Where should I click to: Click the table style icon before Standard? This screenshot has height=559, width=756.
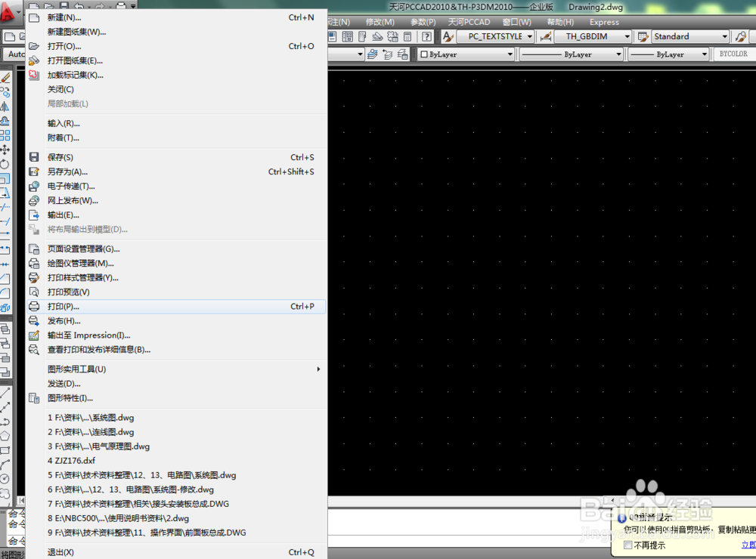point(643,36)
